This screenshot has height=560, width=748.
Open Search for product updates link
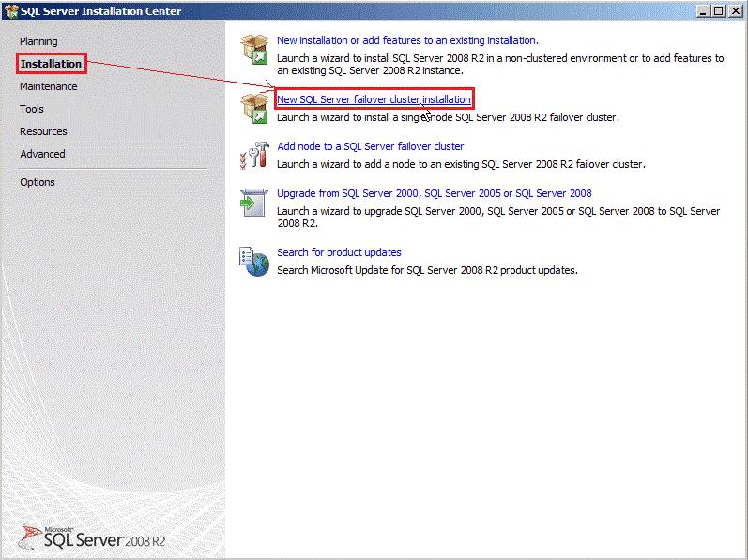(x=339, y=252)
